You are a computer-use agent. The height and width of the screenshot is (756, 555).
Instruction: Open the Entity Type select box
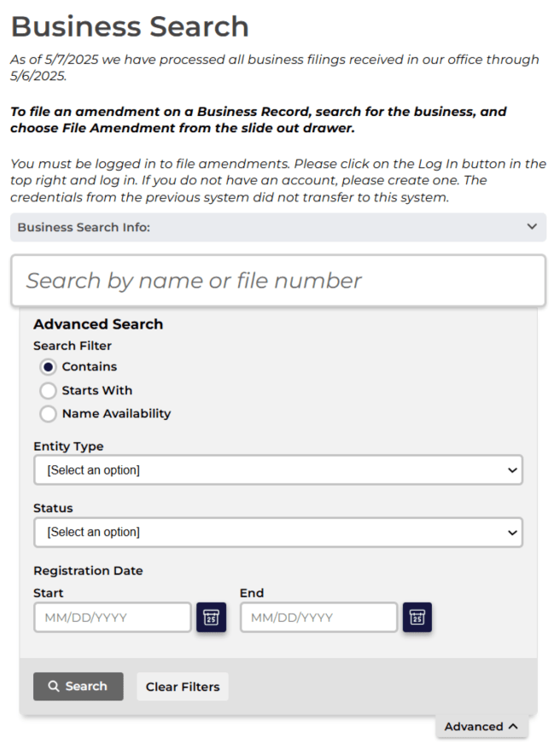tap(278, 470)
